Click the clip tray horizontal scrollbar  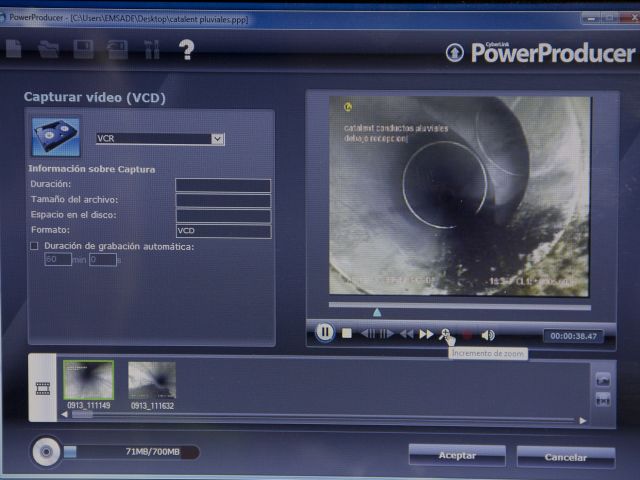tap(323, 418)
